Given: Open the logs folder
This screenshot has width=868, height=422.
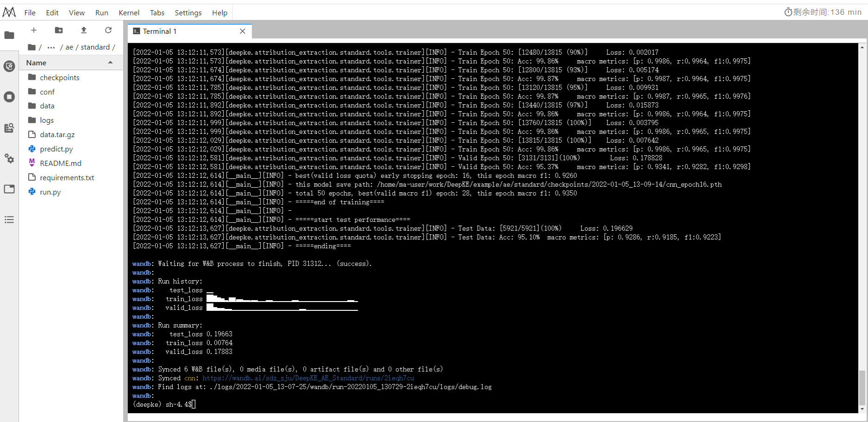Looking at the screenshot, I should 71,120.
